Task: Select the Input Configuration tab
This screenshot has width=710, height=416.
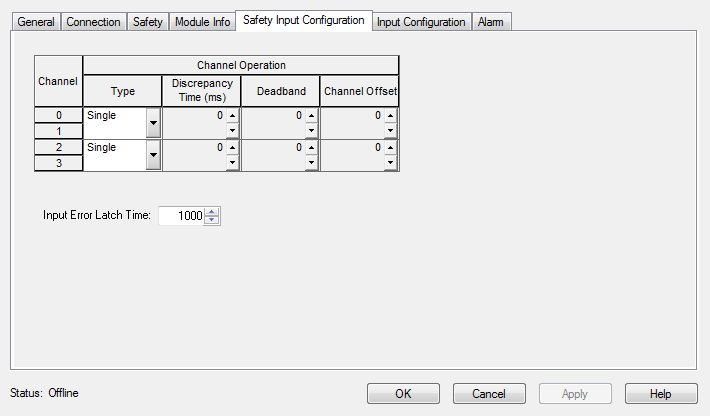Action: click(x=421, y=22)
